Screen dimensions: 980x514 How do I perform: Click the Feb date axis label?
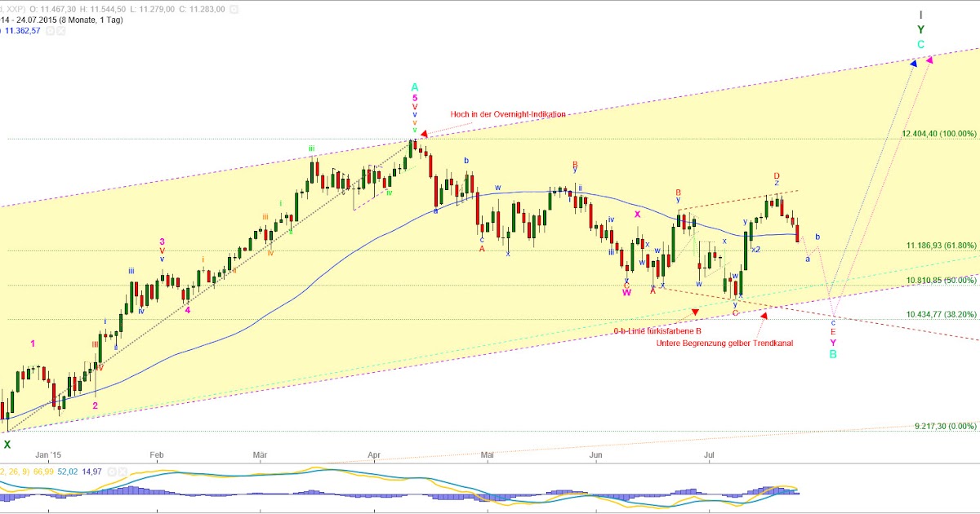[157, 454]
